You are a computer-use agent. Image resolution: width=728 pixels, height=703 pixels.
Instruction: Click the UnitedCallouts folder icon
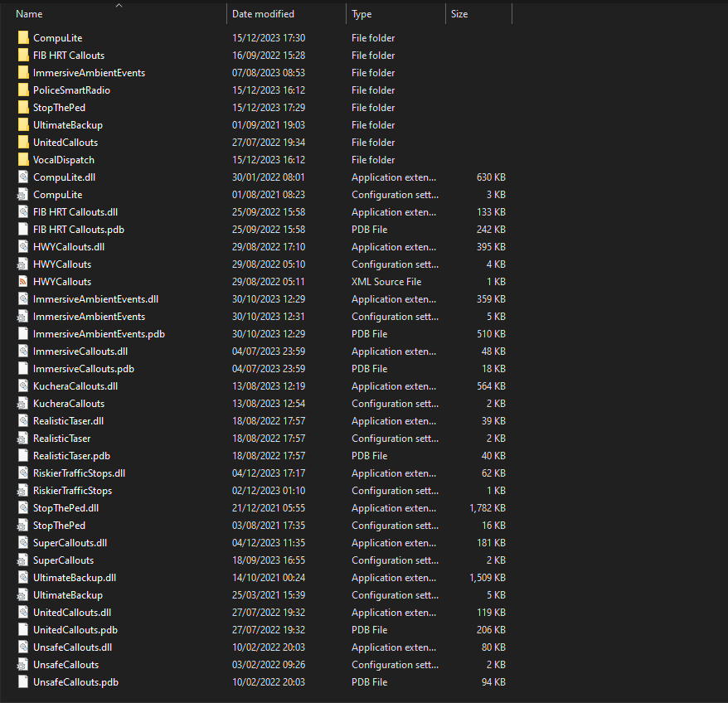pos(23,142)
